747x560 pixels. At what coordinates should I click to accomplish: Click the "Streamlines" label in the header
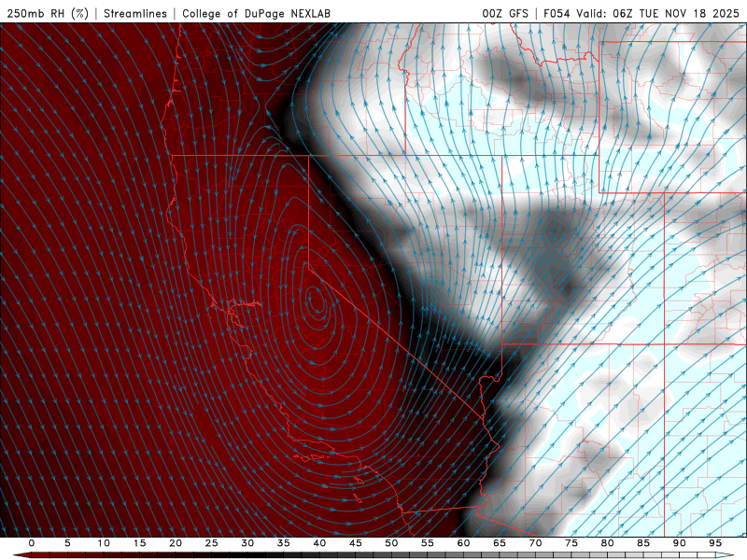[135, 13]
